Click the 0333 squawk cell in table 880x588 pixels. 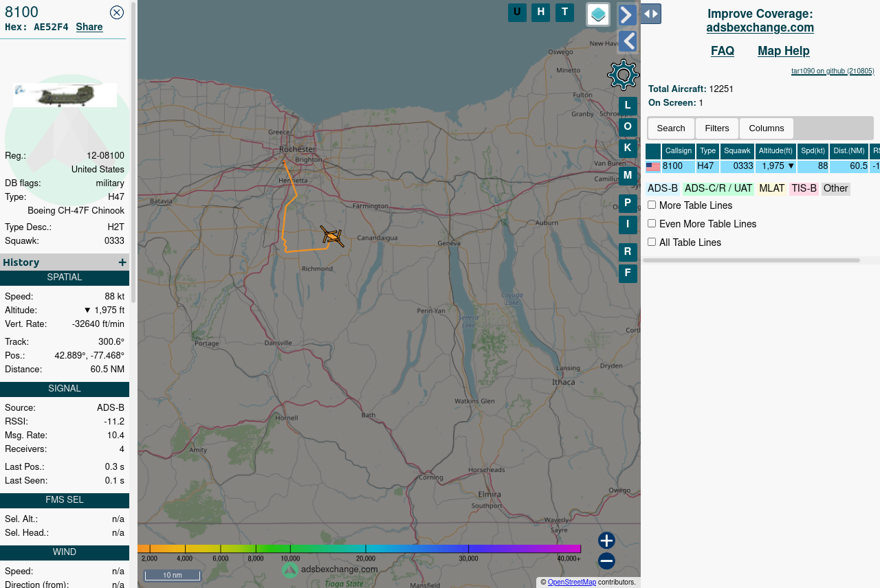[x=738, y=166]
